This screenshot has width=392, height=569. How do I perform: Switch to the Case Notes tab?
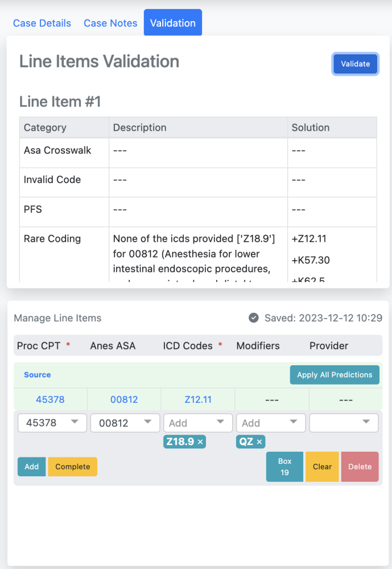110,23
